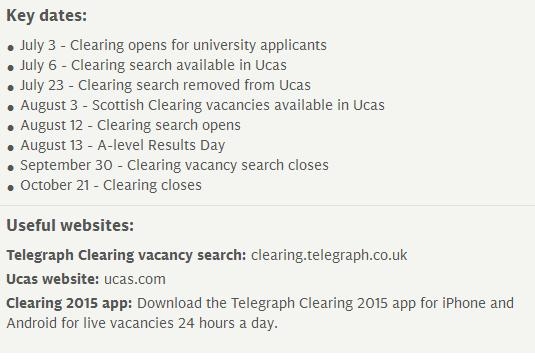This screenshot has width=535, height=361.
Task: Click the Ucas website label
Action: [x=53, y=279]
